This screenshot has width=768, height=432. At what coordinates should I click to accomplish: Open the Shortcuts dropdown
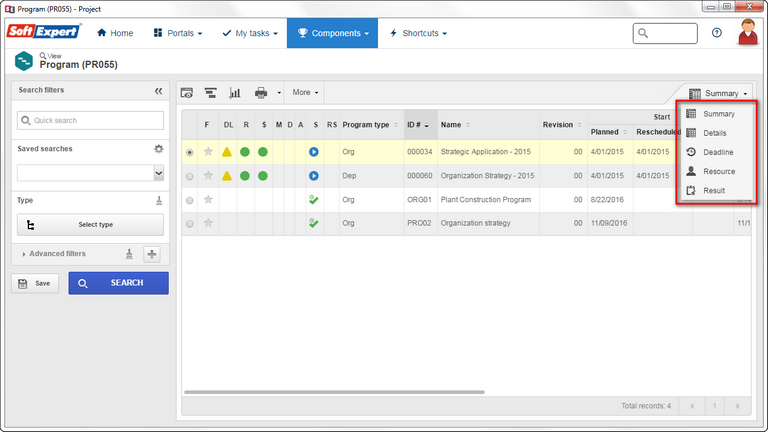[x=418, y=33]
